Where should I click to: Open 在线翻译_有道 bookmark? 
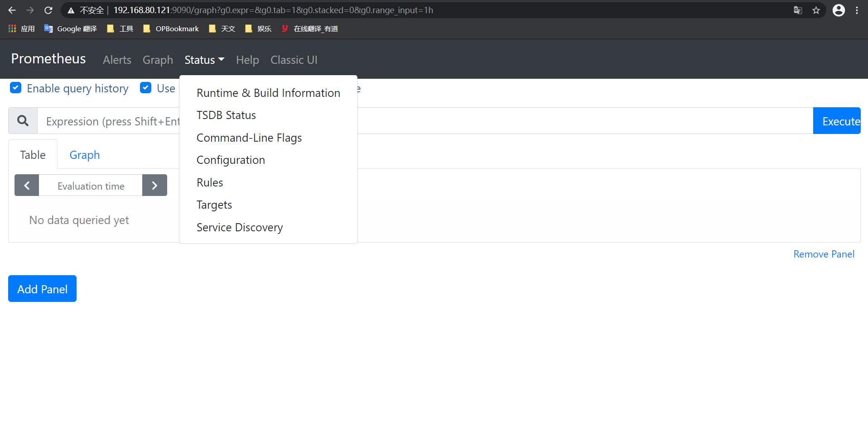pos(309,29)
